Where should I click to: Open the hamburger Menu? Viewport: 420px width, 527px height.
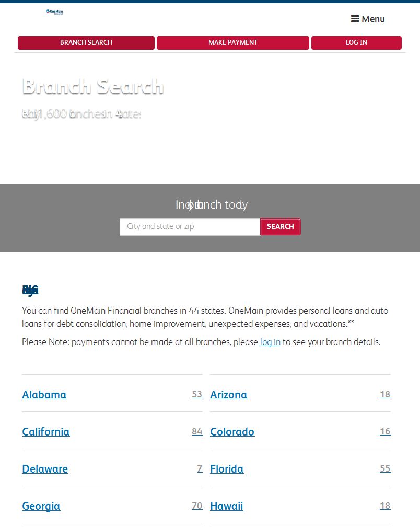point(368,19)
